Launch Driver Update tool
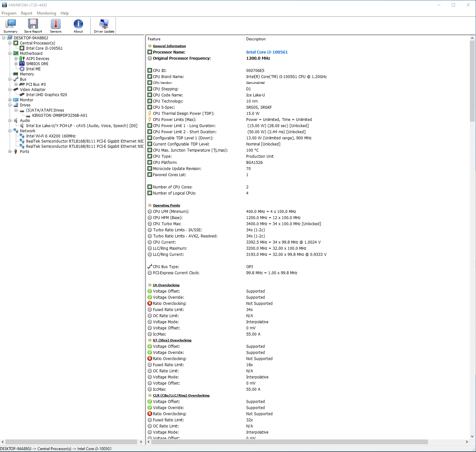This screenshot has width=476, height=452. pyautogui.click(x=104, y=26)
